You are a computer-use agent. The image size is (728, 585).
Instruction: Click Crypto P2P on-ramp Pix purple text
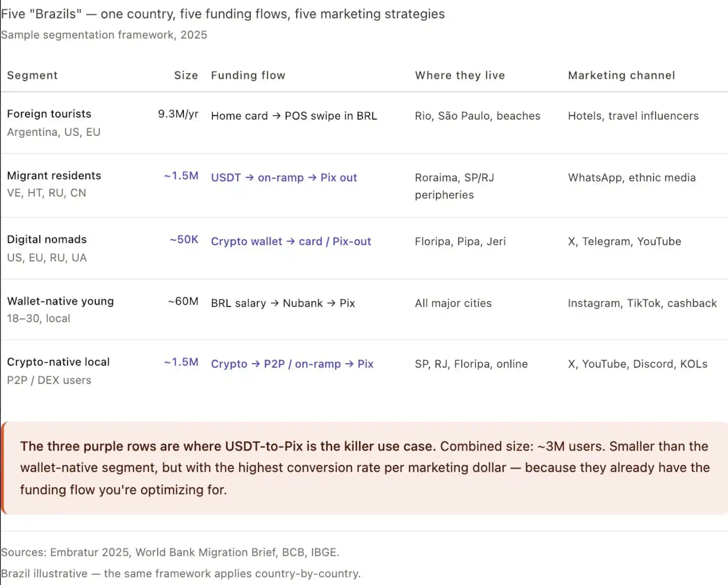pos(292,364)
